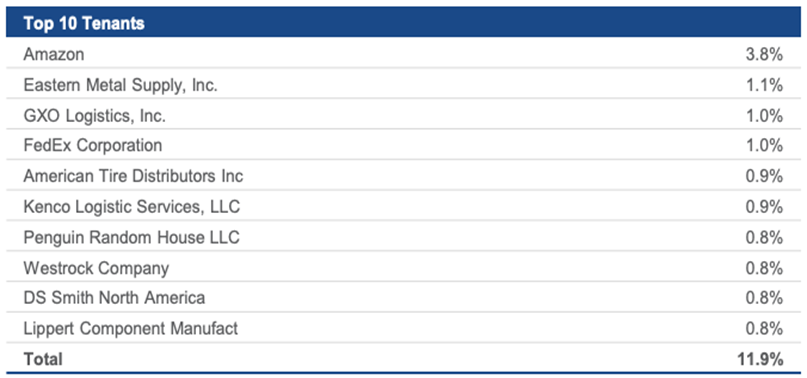Select the FedEx Corporation row

[x=404, y=144]
